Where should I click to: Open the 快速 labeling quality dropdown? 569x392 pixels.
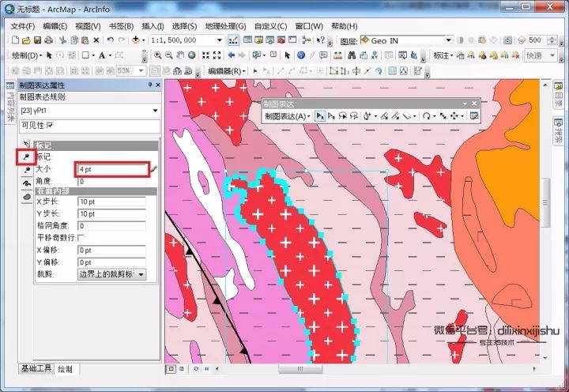click(x=552, y=55)
